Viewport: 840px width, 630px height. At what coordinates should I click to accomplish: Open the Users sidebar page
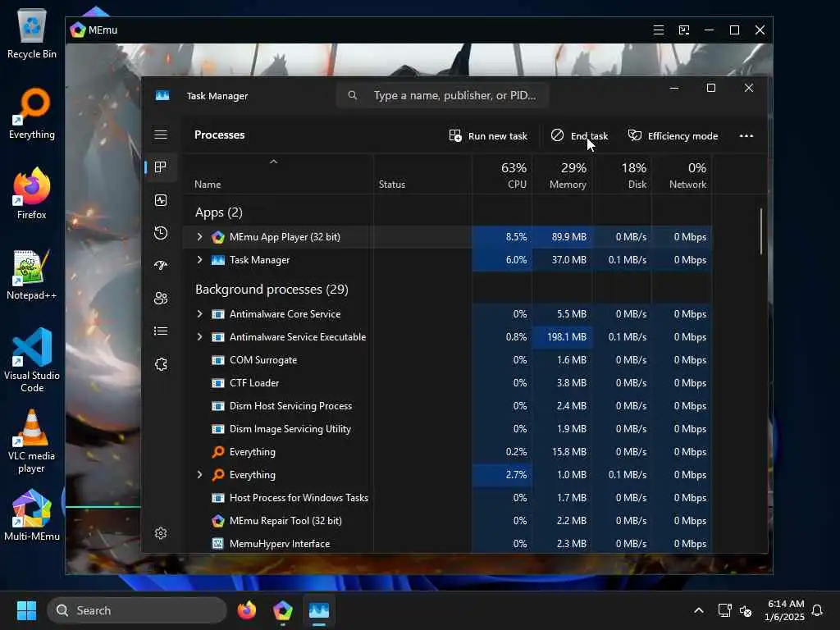(161, 299)
